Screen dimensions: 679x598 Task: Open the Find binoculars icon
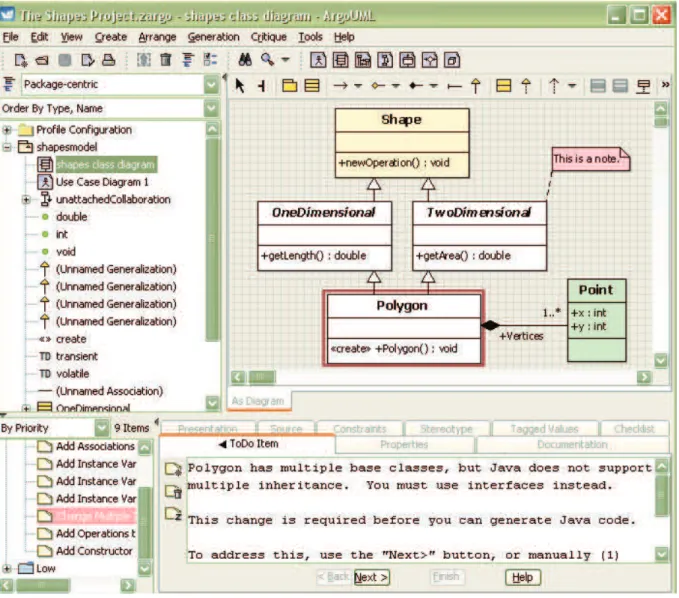point(245,60)
